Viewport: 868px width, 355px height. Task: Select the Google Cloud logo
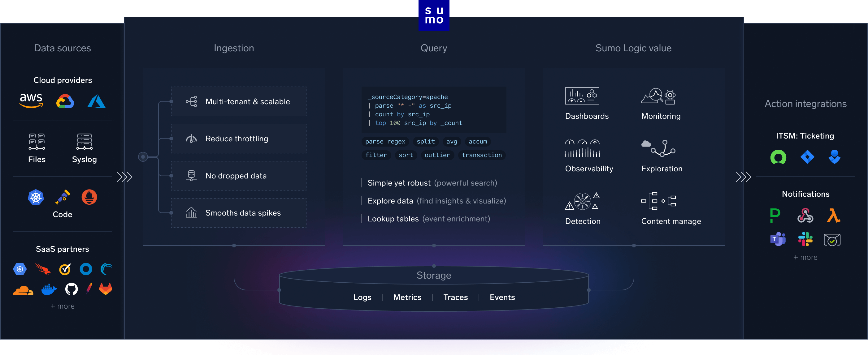click(65, 101)
